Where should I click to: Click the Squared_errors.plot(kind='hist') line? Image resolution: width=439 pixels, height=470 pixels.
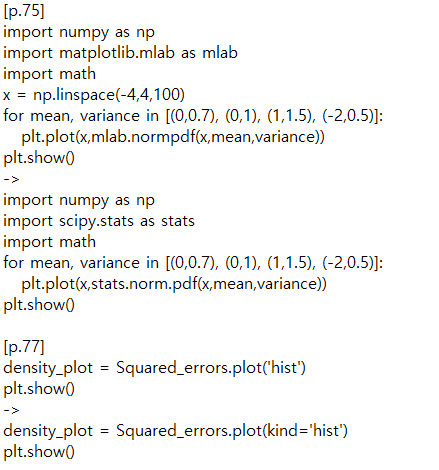coord(175,431)
